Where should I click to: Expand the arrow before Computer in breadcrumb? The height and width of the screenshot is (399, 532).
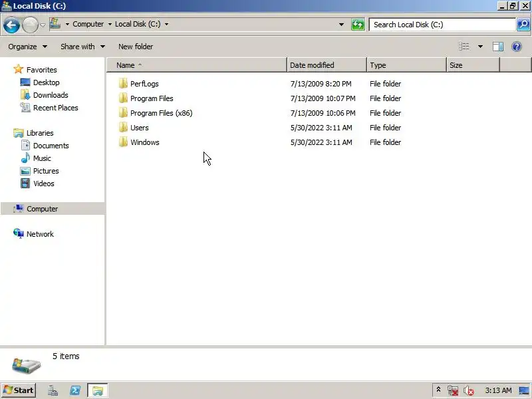[67, 25]
